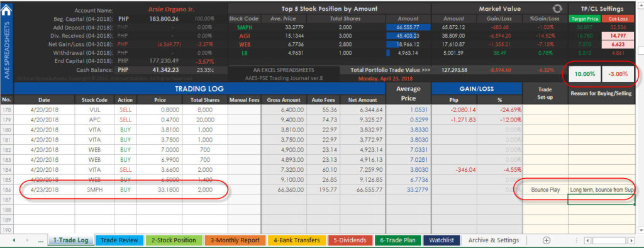
Task: Click the ellipsis for more sheet tabs
Action: [x=41, y=240]
